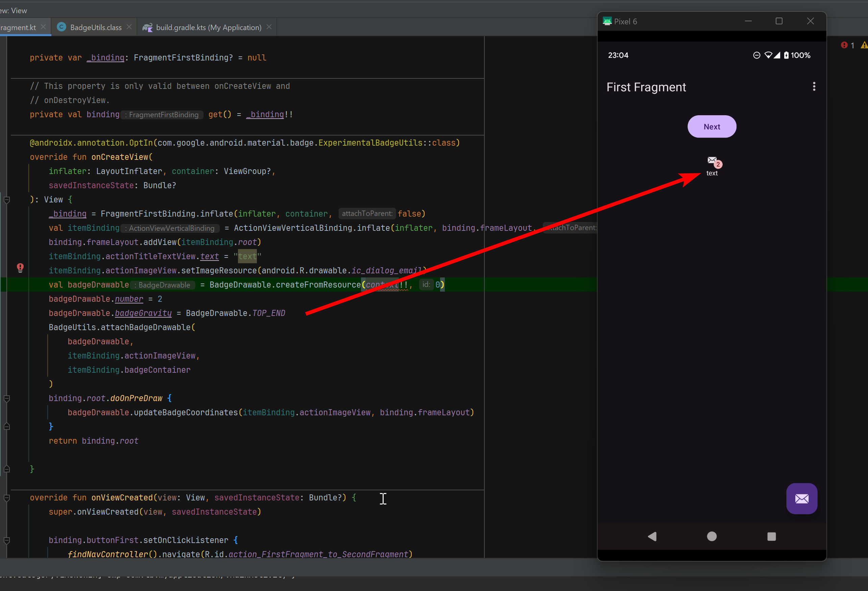Screen dimensions: 868x591
Task: Open the emulator three-dot overflow menu
Action: click(814, 87)
